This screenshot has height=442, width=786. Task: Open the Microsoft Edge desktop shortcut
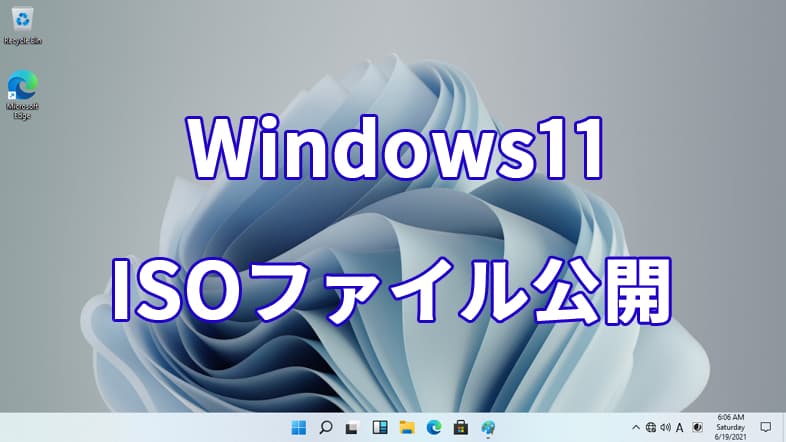[23, 94]
